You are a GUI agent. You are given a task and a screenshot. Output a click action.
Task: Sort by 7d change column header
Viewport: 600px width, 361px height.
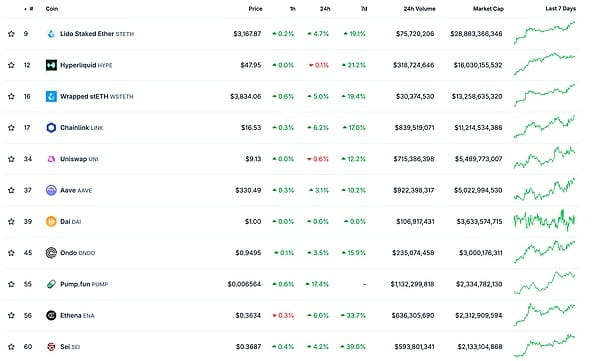click(x=364, y=8)
